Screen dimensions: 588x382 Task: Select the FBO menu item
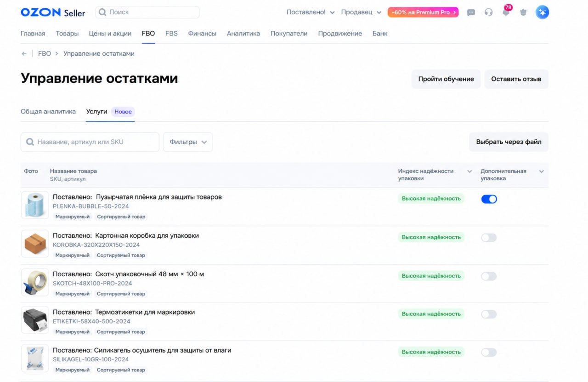pyautogui.click(x=148, y=34)
